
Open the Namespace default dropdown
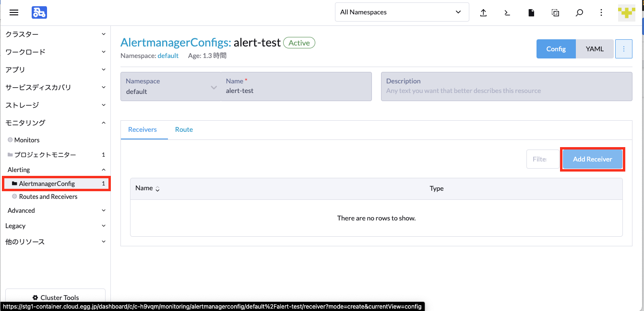[171, 86]
